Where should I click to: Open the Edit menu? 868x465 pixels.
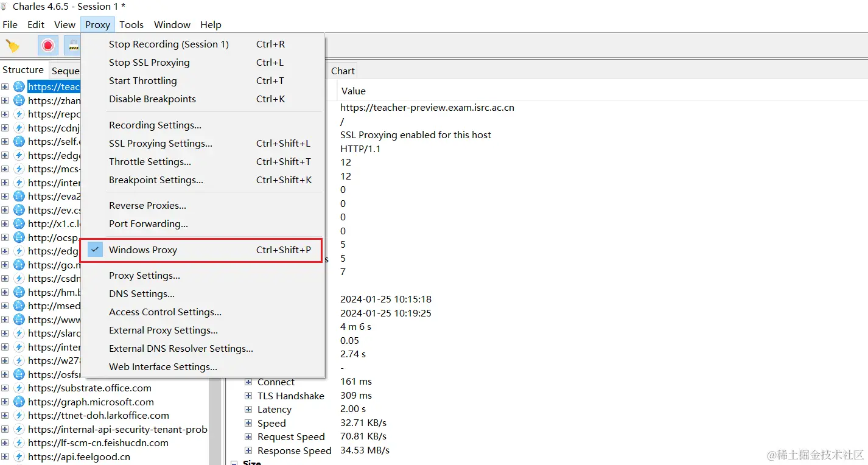coord(36,24)
